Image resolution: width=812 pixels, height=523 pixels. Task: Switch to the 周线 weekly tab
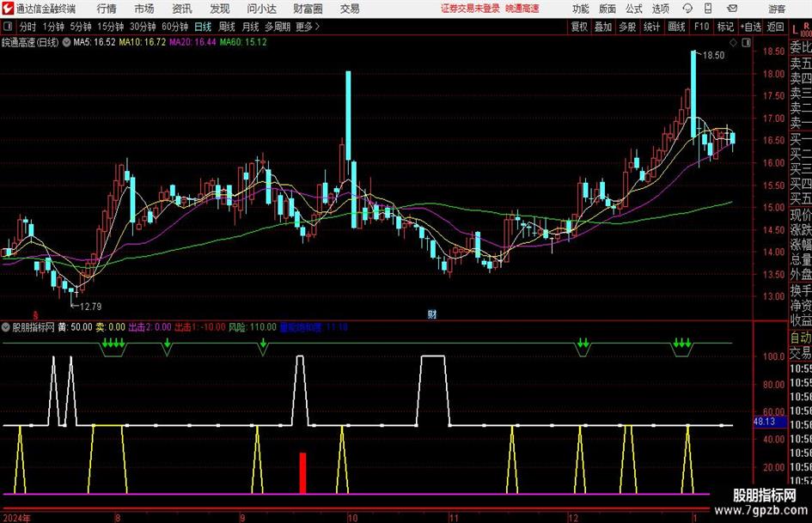pos(226,27)
